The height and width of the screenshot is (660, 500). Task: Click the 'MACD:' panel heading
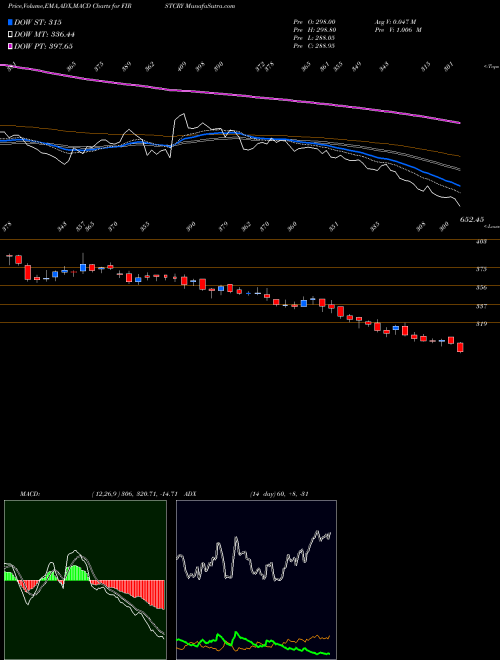coord(29,494)
